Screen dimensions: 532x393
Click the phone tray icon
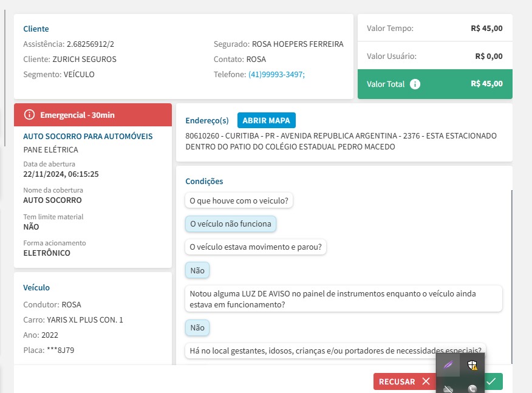pyautogui.click(x=472, y=388)
